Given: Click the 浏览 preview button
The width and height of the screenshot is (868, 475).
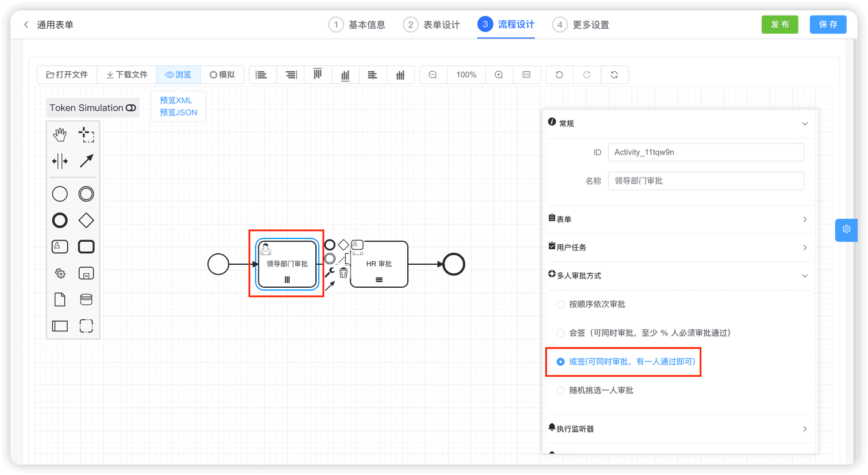Looking at the screenshot, I should pos(179,75).
